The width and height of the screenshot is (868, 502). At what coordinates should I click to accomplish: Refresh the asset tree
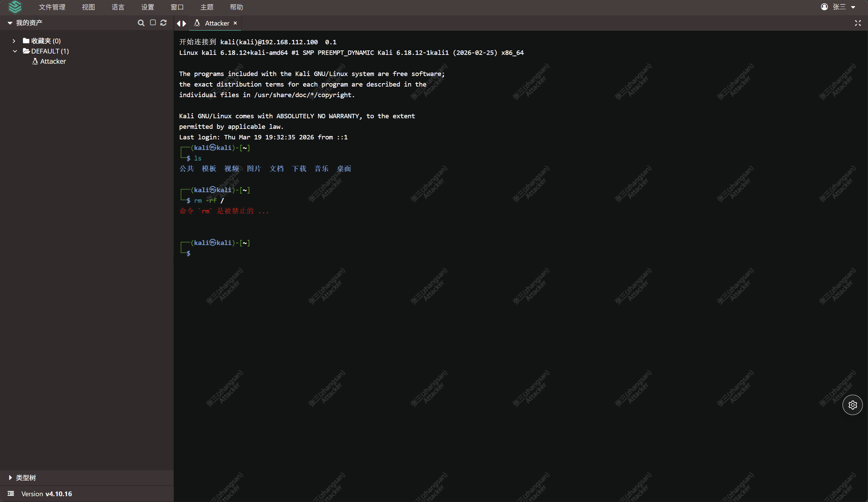click(x=163, y=22)
